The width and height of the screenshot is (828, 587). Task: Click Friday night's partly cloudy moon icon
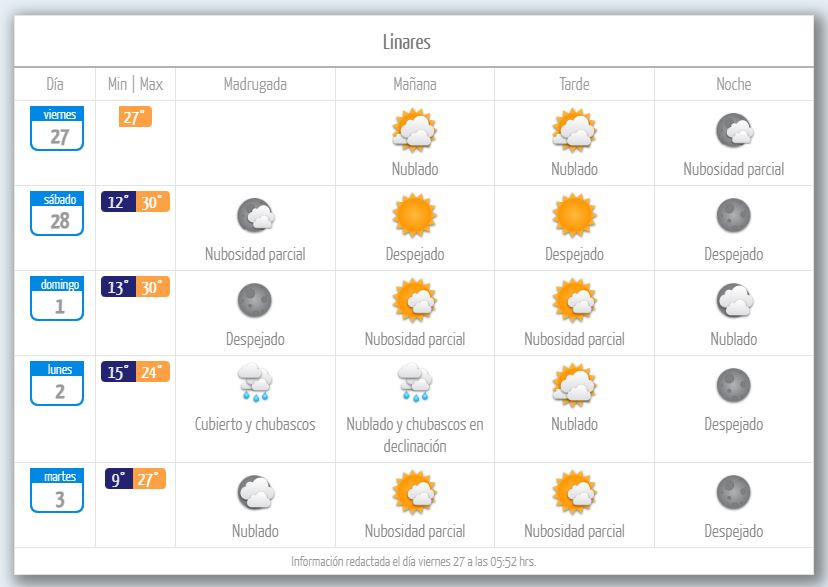734,130
